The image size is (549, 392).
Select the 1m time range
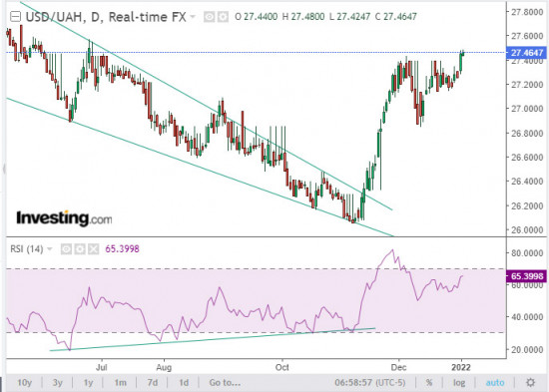pos(120,383)
